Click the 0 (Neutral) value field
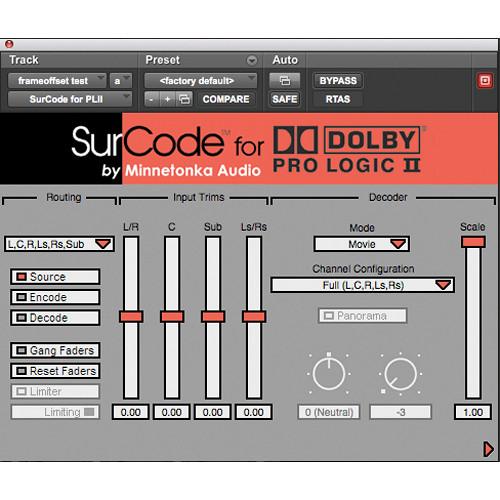500x500 pixels. (329, 412)
